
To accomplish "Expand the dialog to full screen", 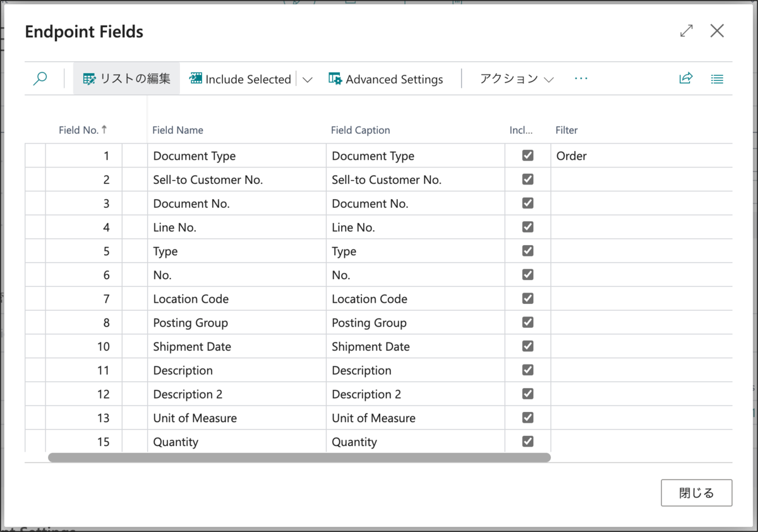I will [x=686, y=31].
